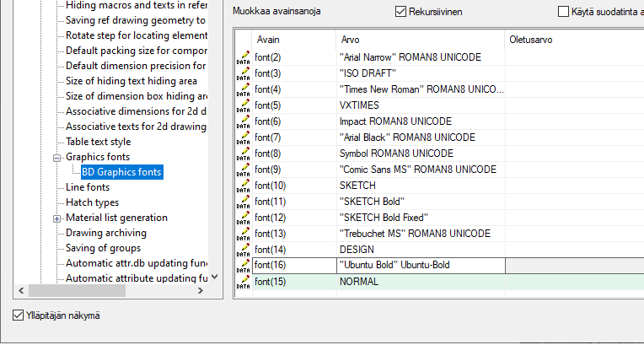Open the Hatch types tree item
The height and width of the screenshot is (345, 644).
pos(92,202)
